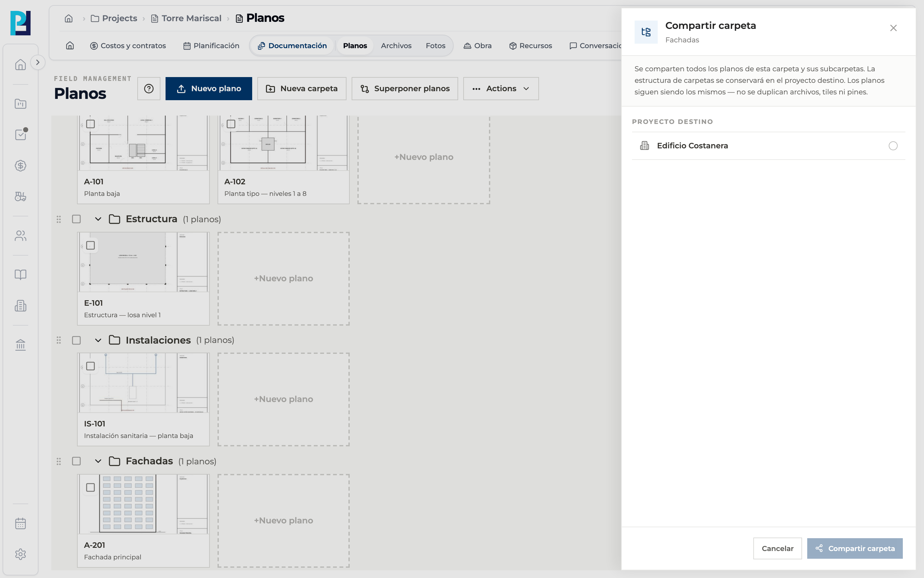Open the Planificación menu
This screenshot has height=578, width=924.
(211, 46)
